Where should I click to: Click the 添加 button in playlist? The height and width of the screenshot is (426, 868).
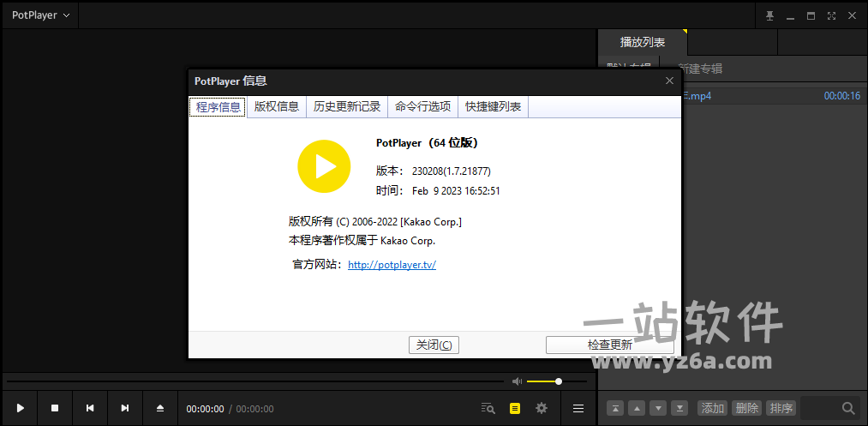click(x=712, y=408)
